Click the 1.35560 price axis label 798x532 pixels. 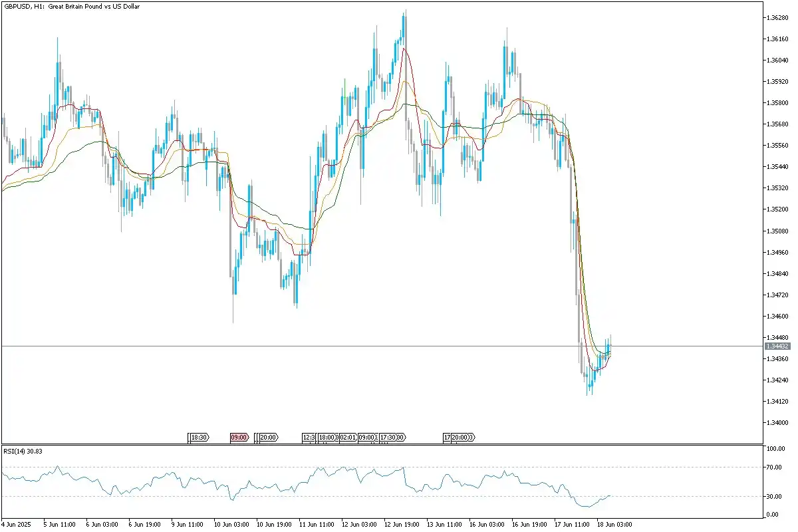[x=777, y=146]
